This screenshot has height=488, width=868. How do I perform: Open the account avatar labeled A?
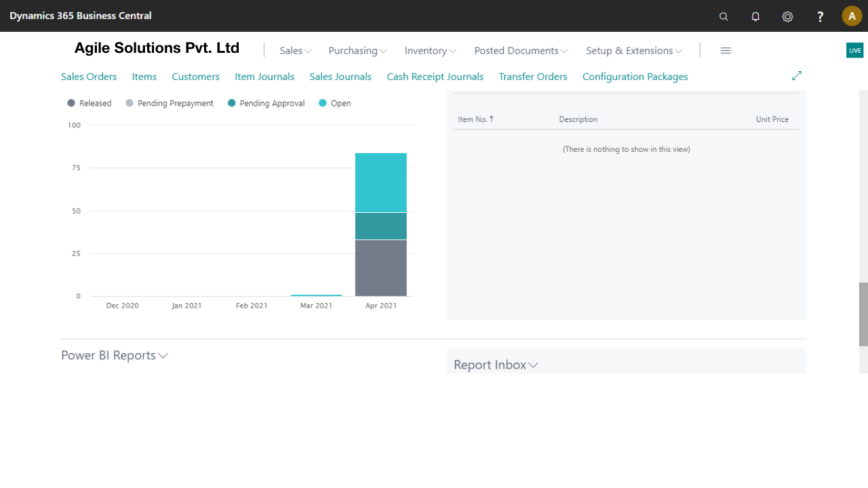pyautogui.click(x=852, y=16)
